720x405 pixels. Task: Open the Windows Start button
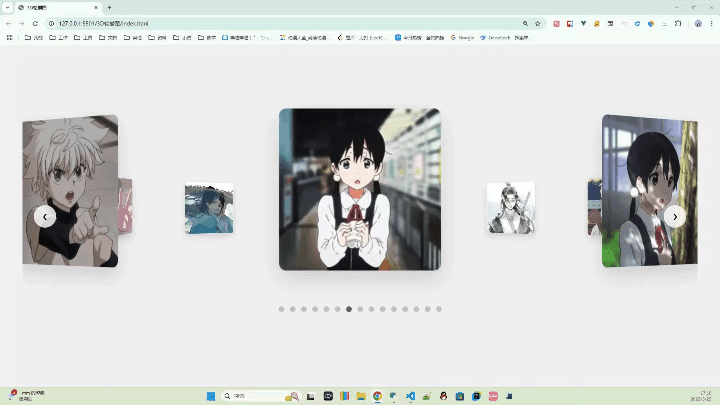click(211, 396)
